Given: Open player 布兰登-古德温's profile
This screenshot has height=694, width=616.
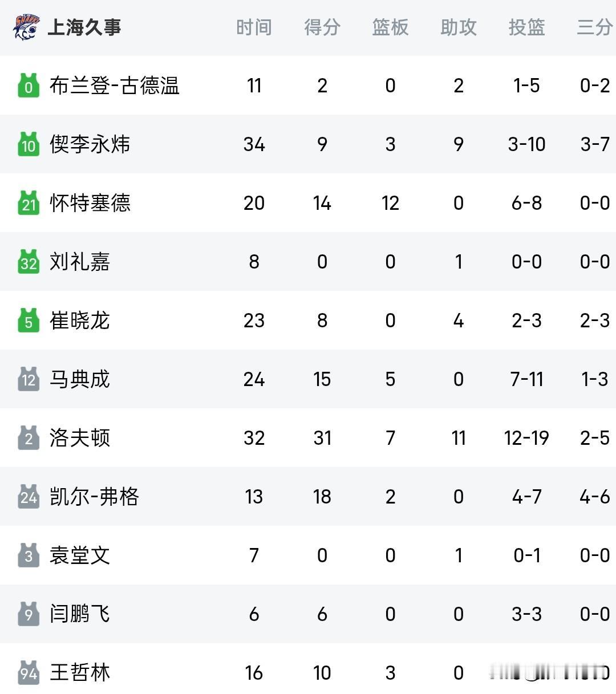Looking at the screenshot, I should pos(115,86).
